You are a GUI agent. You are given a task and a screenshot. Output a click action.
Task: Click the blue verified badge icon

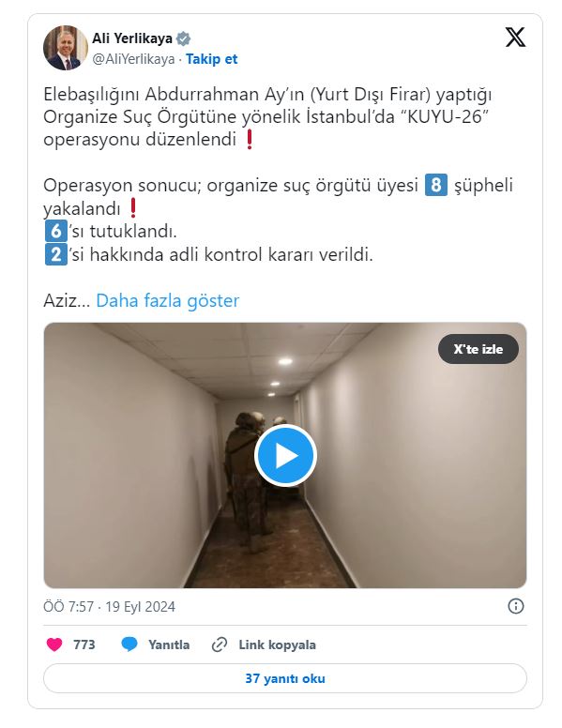[184, 38]
